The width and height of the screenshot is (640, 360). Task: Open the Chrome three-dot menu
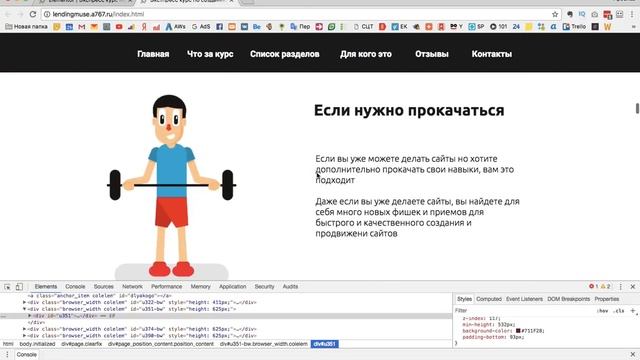(632, 14)
